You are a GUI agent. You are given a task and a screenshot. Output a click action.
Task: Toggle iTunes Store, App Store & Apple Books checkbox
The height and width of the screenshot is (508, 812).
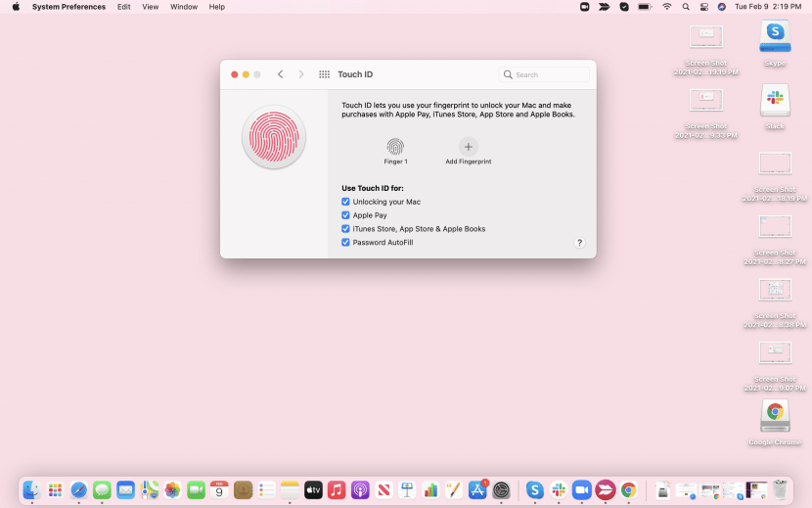pyautogui.click(x=345, y=229)
